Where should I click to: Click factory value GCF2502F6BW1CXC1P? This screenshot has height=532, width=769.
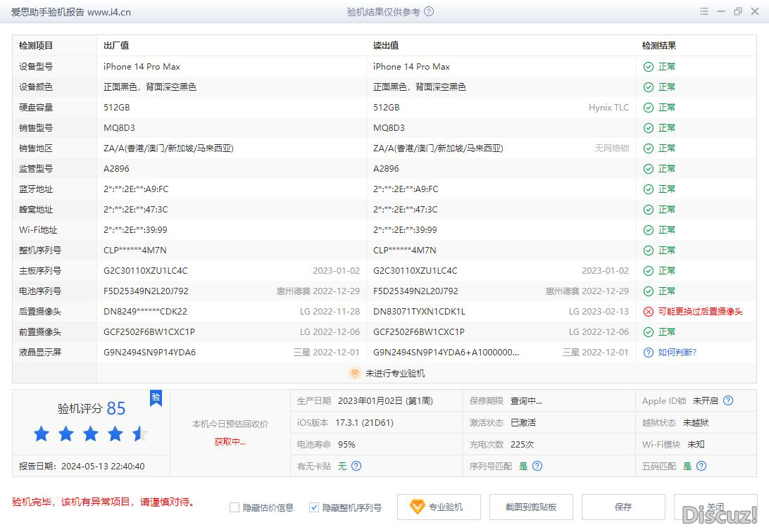click(x=149, y=332)
